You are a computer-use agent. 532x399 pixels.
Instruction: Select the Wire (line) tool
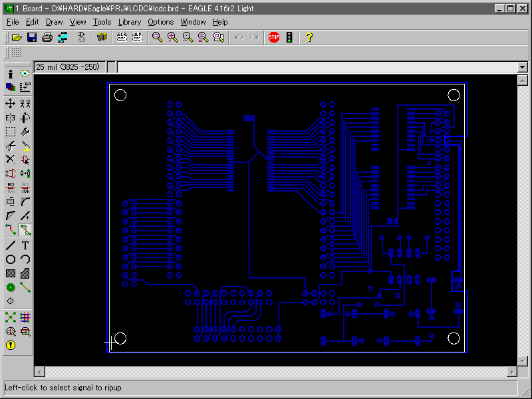click(x=11, y=245)
